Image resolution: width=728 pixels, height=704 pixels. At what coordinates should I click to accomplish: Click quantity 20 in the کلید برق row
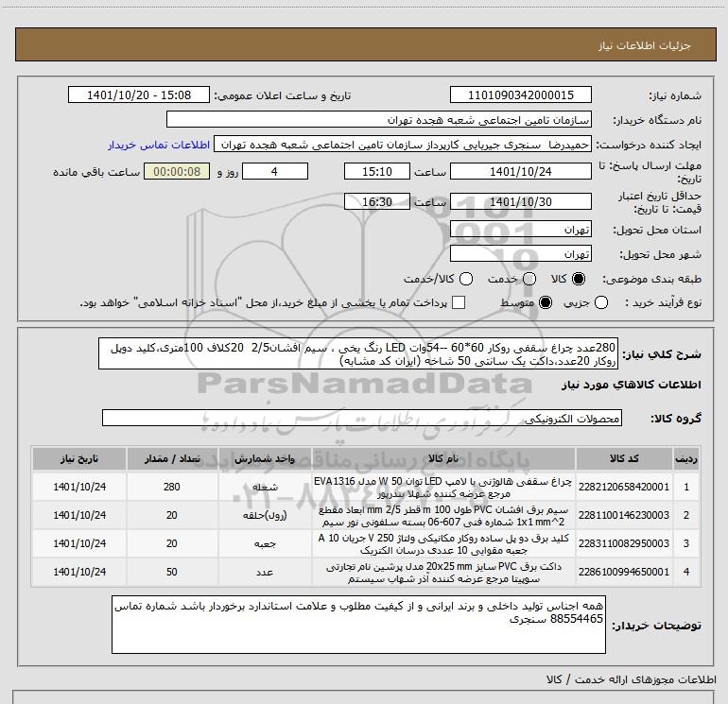[172, 543]
